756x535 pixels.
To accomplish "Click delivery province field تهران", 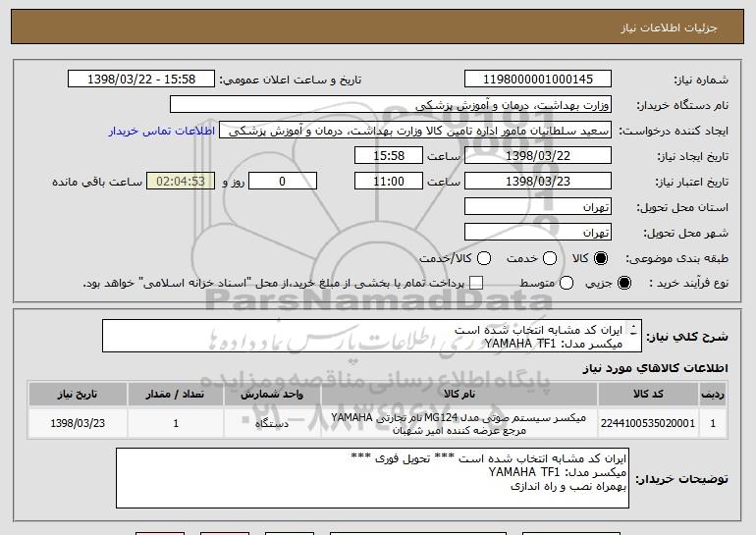I will pyautogui.click(x=538, y=207).
